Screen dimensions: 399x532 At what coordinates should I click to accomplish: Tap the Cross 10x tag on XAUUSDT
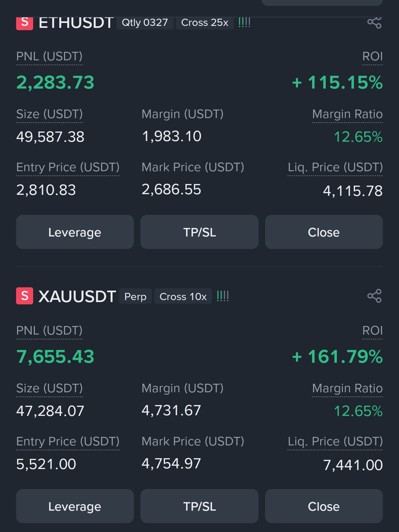183,296
